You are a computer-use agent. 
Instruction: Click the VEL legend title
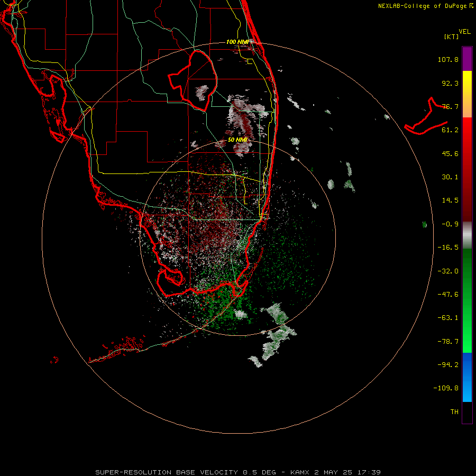tap(464, 32)
